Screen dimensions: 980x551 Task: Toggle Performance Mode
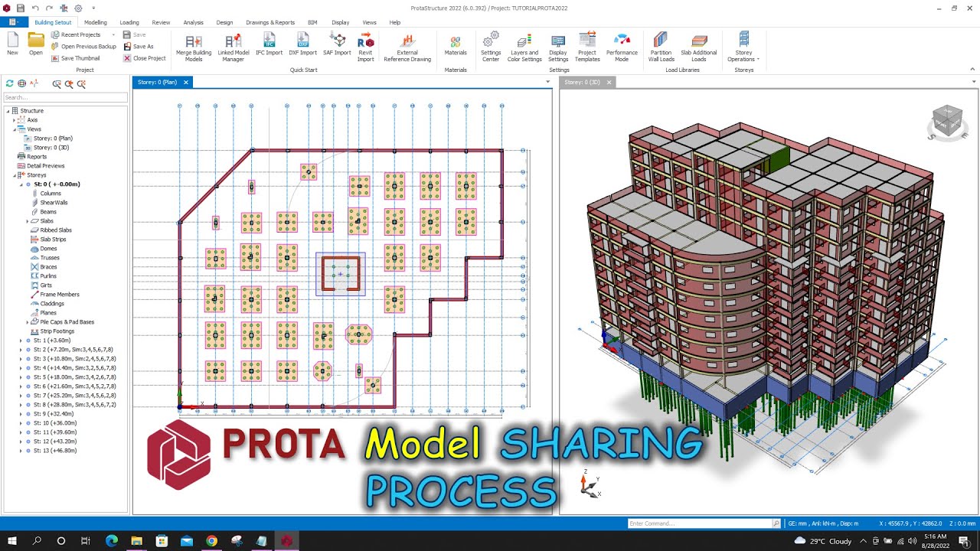(622, 47)
